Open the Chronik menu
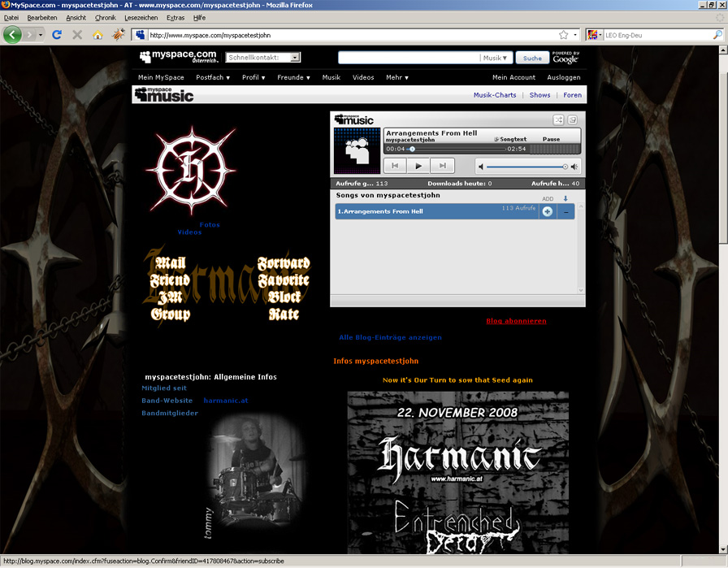 point(105,18)
